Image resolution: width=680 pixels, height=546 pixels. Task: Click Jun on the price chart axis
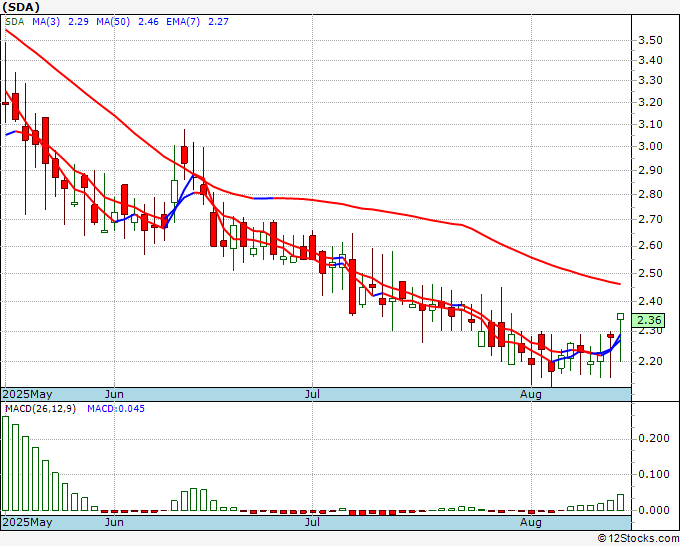coord(114,394)
